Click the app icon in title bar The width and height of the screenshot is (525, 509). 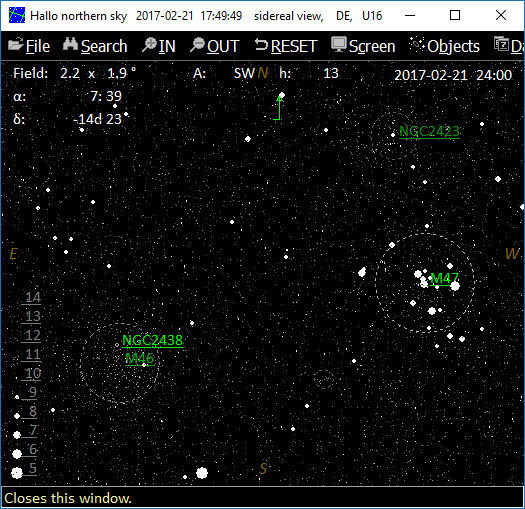tap(17, 15)
